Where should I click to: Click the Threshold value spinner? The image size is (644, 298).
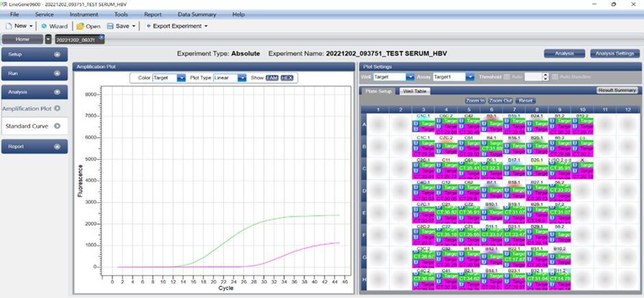point(546,77)
